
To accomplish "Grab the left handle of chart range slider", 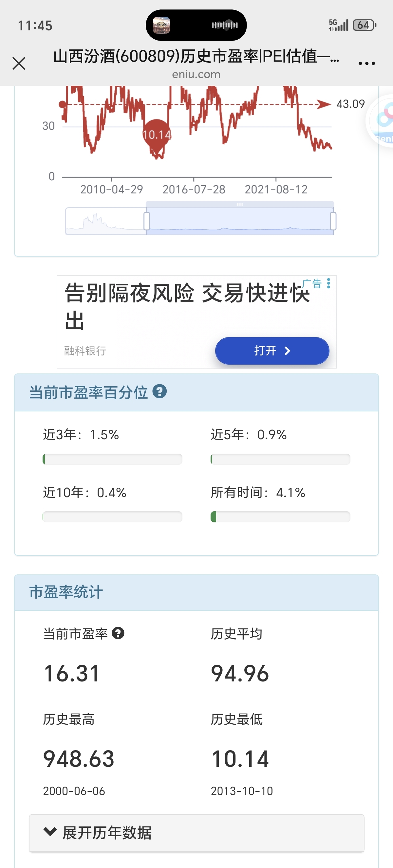I will click(x=147, y=221).
